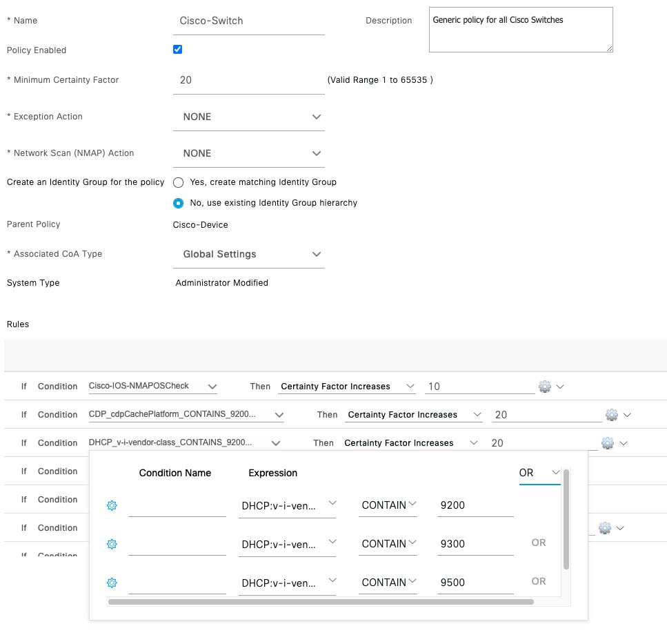Open CONTAIN operator dropdown in 9500 row
667x644 pixels.
coord(388,583)
